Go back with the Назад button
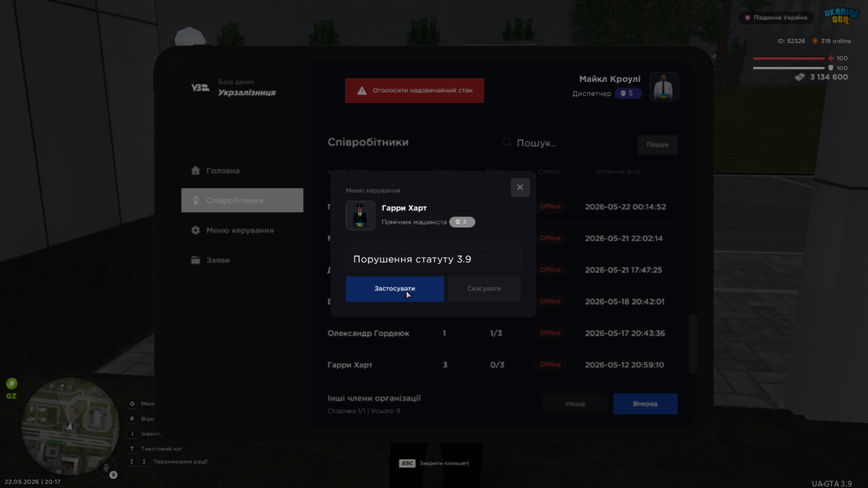The height and width of the screenshot is (488, 868). coord(575,404)
